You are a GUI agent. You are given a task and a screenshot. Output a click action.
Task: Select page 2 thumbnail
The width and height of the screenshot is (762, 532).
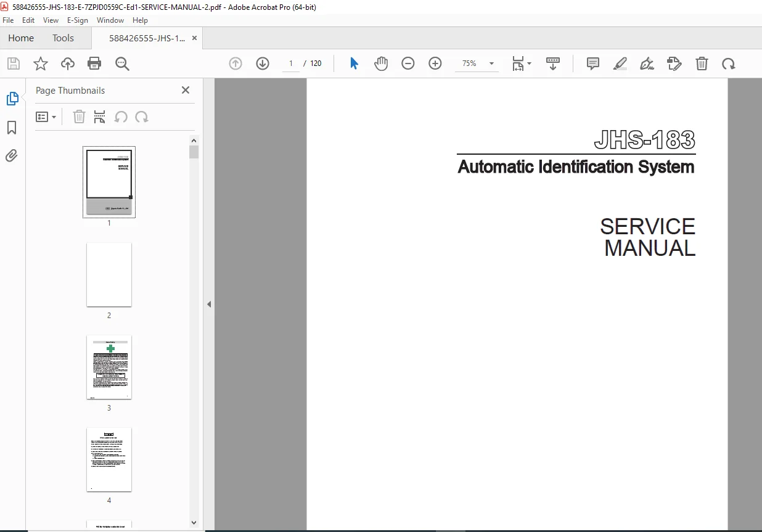point(109,275)
